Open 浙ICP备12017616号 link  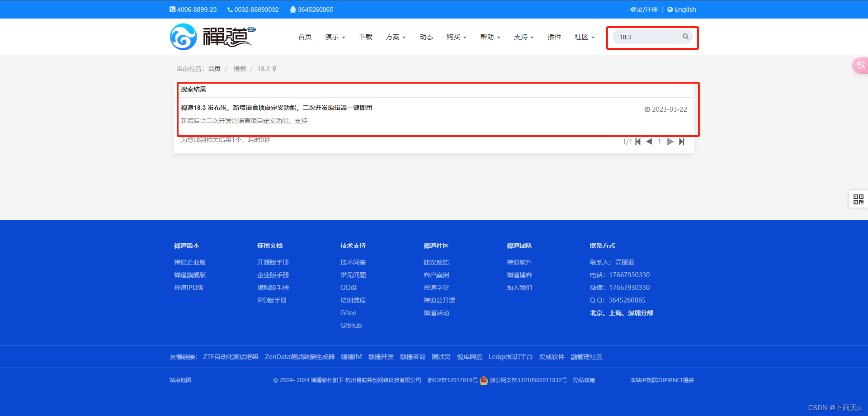click(453, 380)
